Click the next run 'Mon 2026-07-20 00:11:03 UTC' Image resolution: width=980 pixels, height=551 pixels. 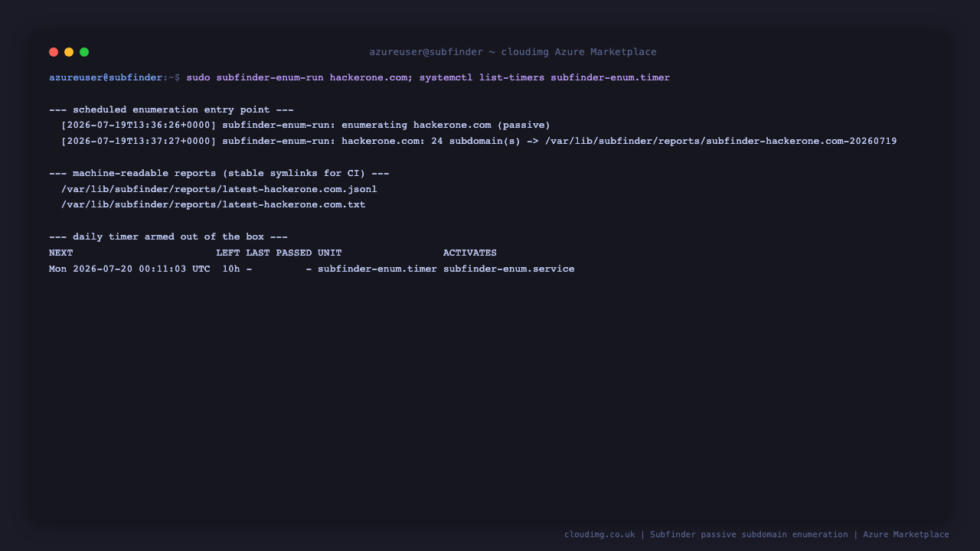[129, 269]
